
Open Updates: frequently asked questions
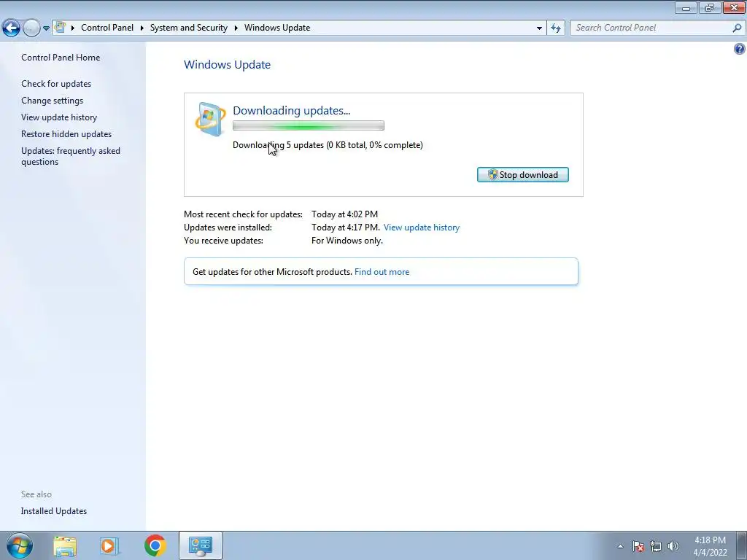(71, 156)
